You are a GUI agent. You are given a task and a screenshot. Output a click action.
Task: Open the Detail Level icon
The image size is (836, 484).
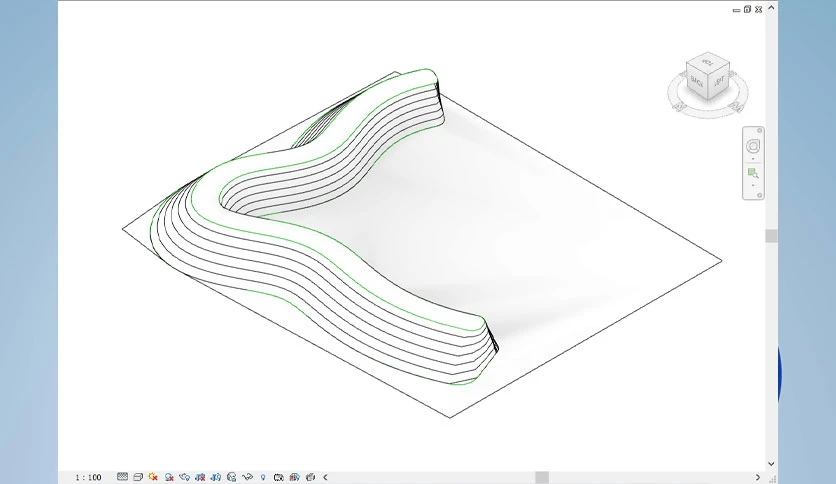tap(122, 477)
